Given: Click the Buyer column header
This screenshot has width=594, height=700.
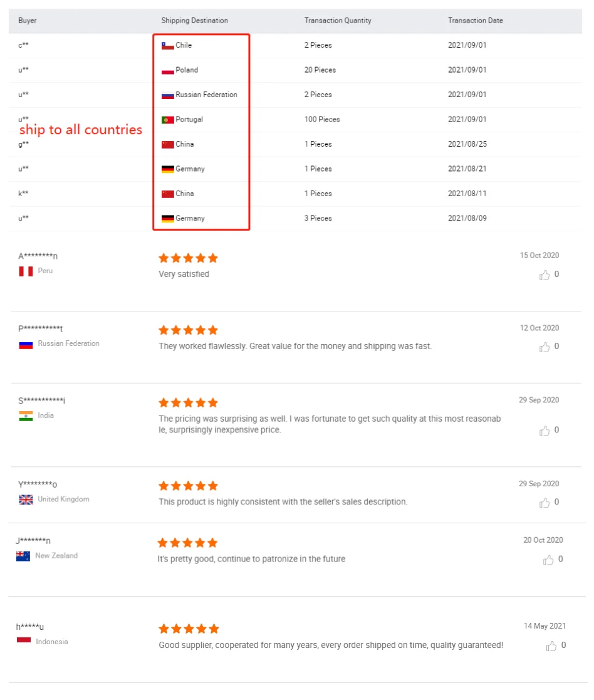Looking at the screenshot, I should point(28,21).
